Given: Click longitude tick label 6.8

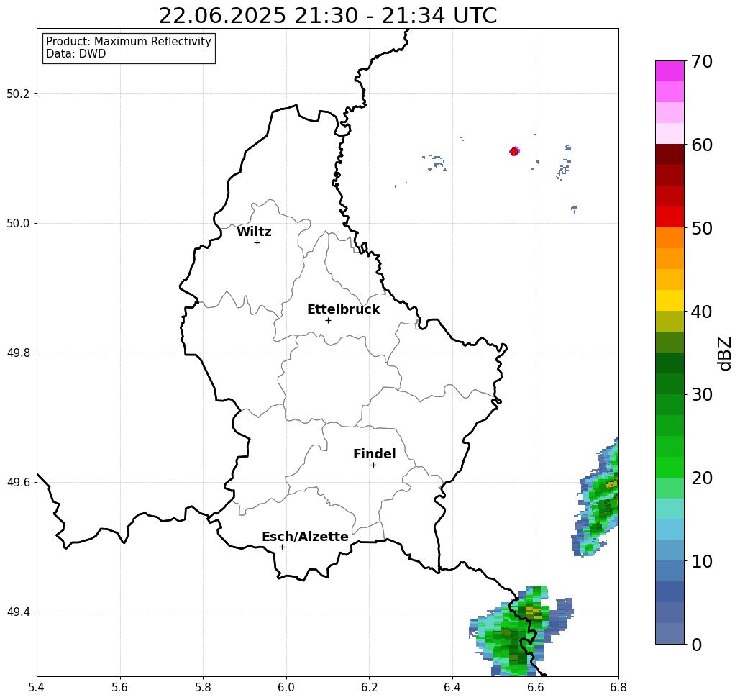Looking at the screenshot, I should coord(618,687).
